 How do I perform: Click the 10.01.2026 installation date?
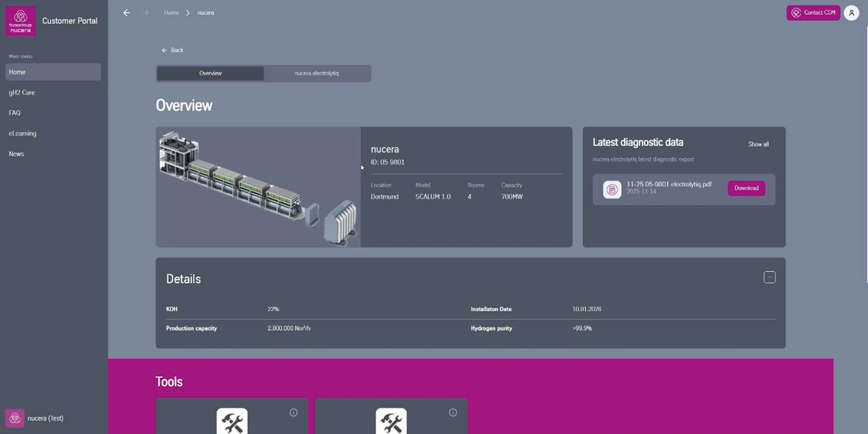pos(586,309)
